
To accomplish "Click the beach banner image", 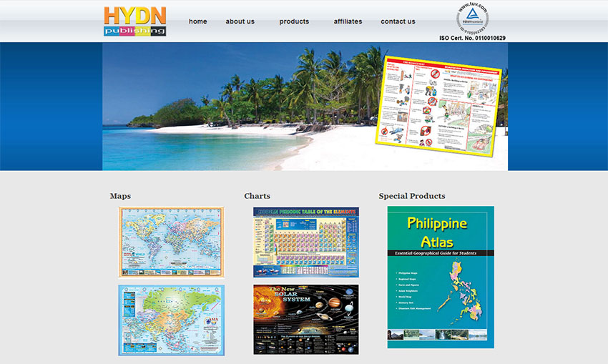I will pyautogui.click(x=305, y=107).
